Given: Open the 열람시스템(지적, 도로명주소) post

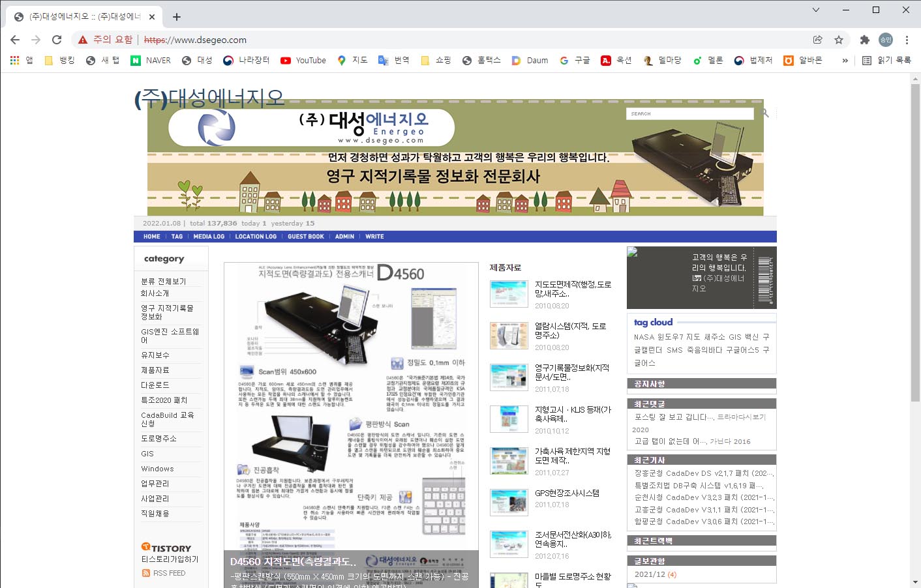Looking at the screenshot, I should click(x=570, y=331).
